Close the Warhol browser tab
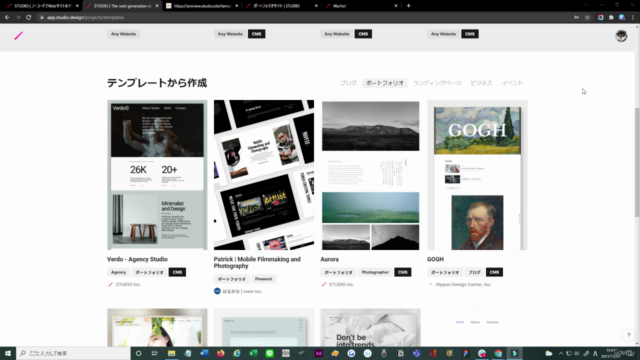 [x=396, y=6]
